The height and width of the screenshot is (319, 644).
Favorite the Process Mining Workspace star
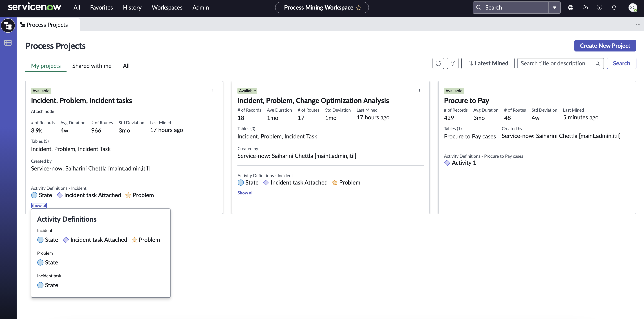(x=359, y=8)
